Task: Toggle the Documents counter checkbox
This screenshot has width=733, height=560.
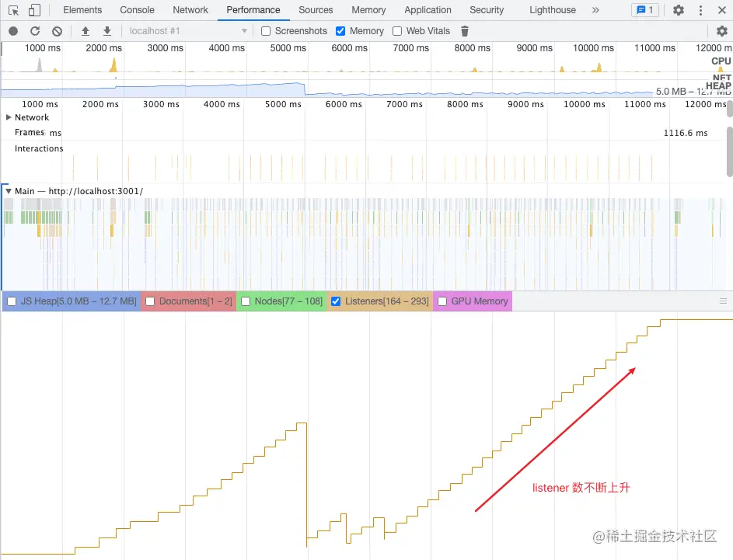Action: click(150, 301)
